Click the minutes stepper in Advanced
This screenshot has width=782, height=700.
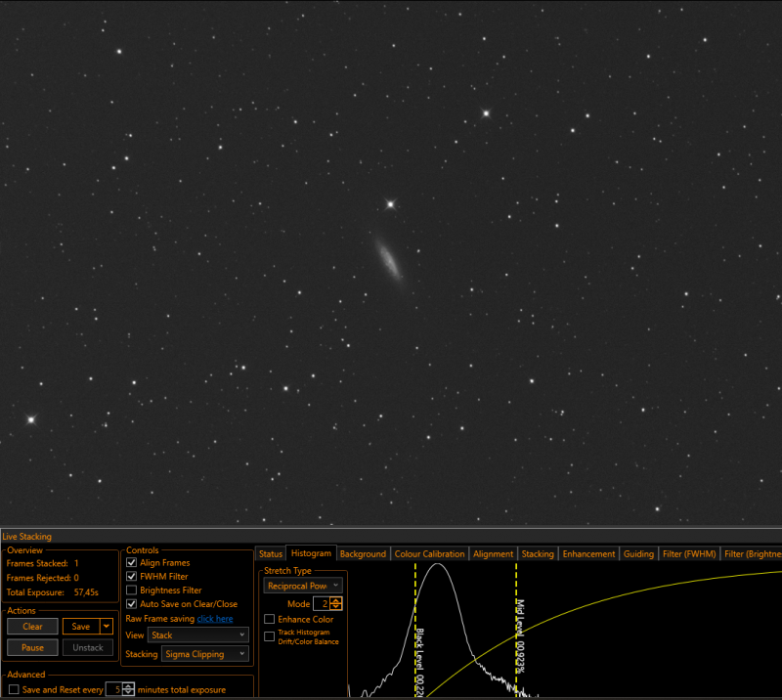coord(128,689)
